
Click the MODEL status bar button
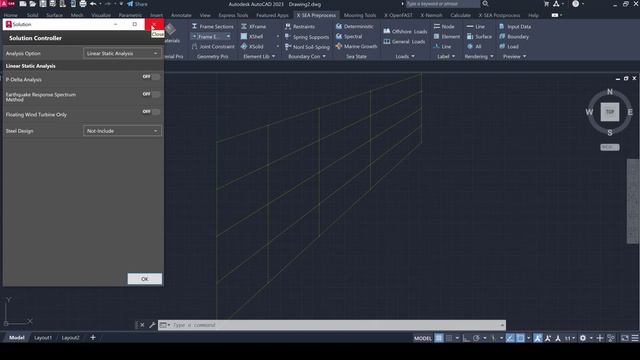coord(422,338)
